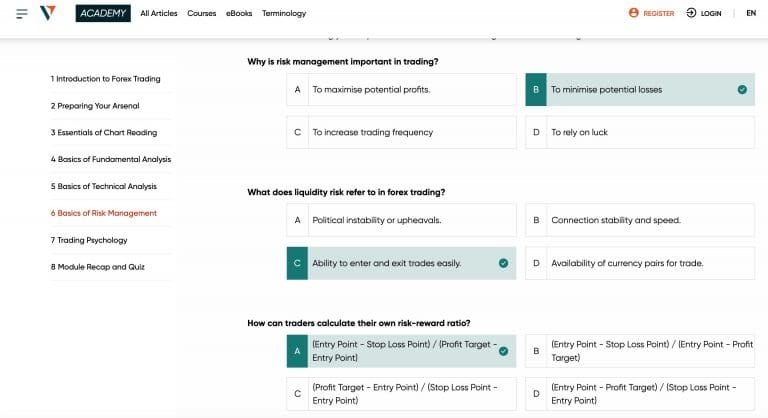Click the V brand logo
768x418 pixels.
click(48, 13)
